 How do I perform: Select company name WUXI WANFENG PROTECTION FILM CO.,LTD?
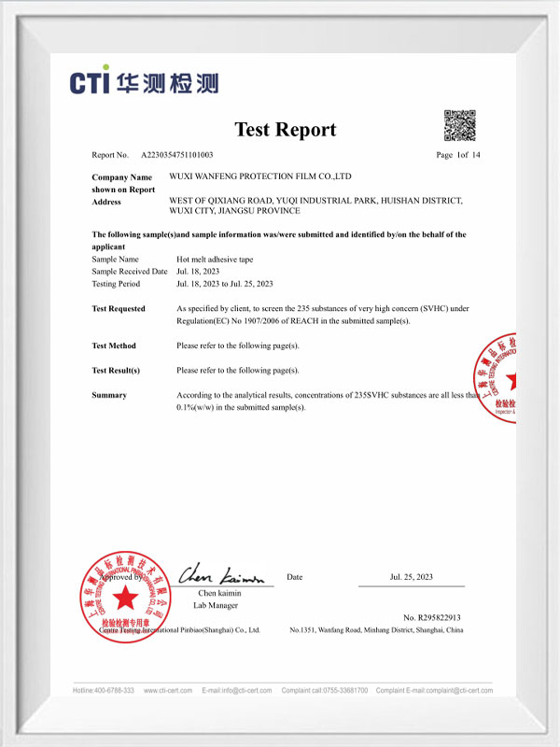(x=260, y=176)
